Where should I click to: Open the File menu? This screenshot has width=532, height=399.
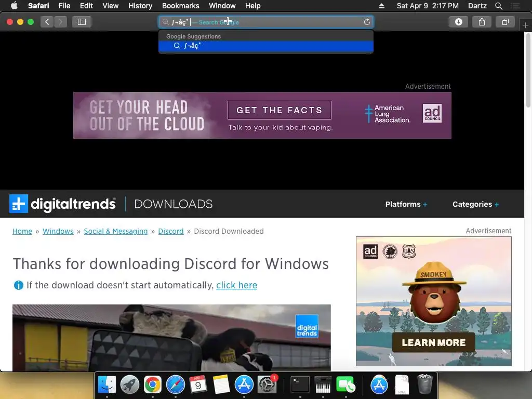[64, 6]
